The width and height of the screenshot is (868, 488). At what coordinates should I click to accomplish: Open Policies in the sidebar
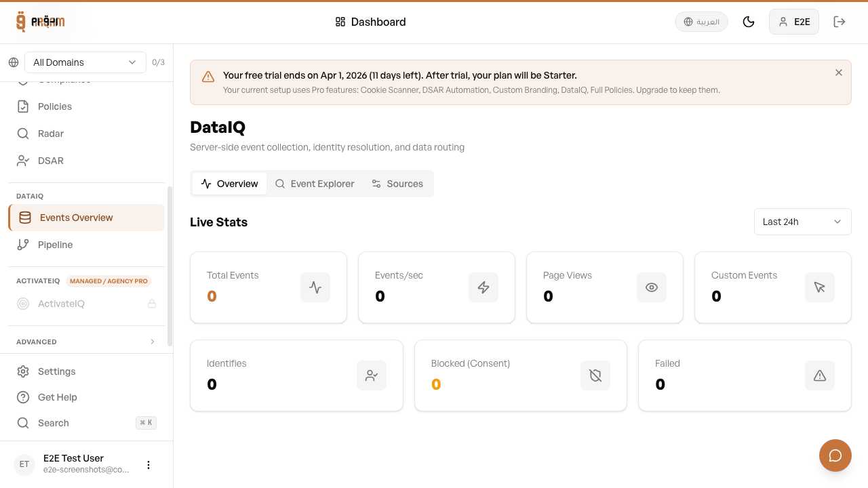(86, 106)
